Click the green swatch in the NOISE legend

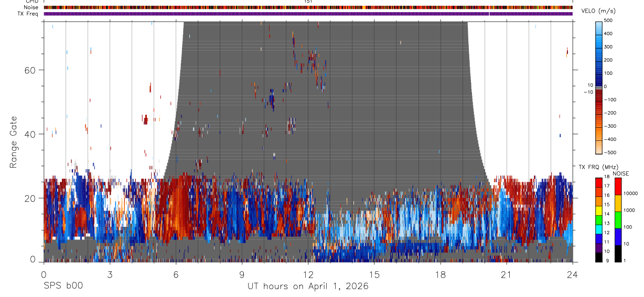(x=618, y=219)
